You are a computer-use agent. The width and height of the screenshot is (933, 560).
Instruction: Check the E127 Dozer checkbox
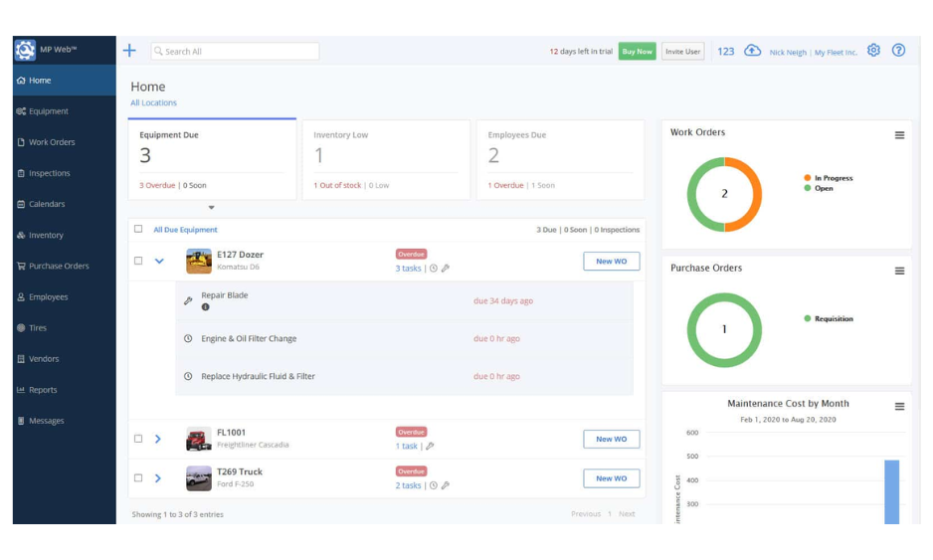pyautogui.click(x=138, y=262)
